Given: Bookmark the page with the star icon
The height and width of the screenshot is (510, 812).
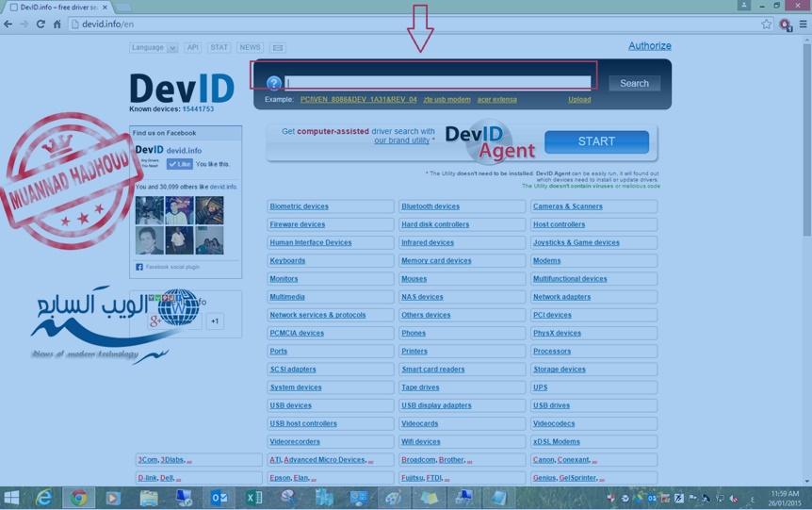Looking at the screenshot, I should click(767, 24).
